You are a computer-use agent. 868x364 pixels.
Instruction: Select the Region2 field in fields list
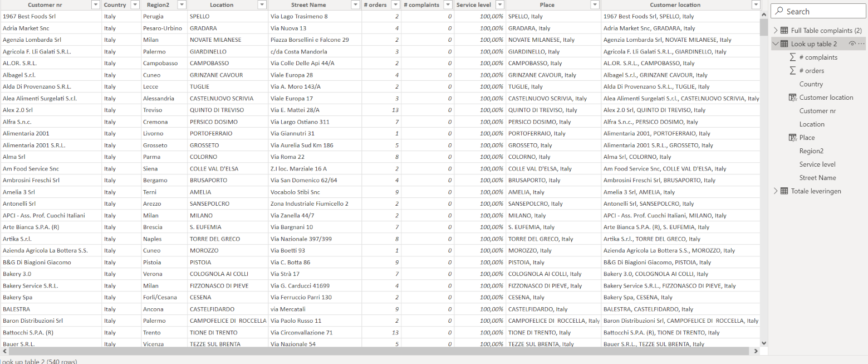tap(811, 151)
